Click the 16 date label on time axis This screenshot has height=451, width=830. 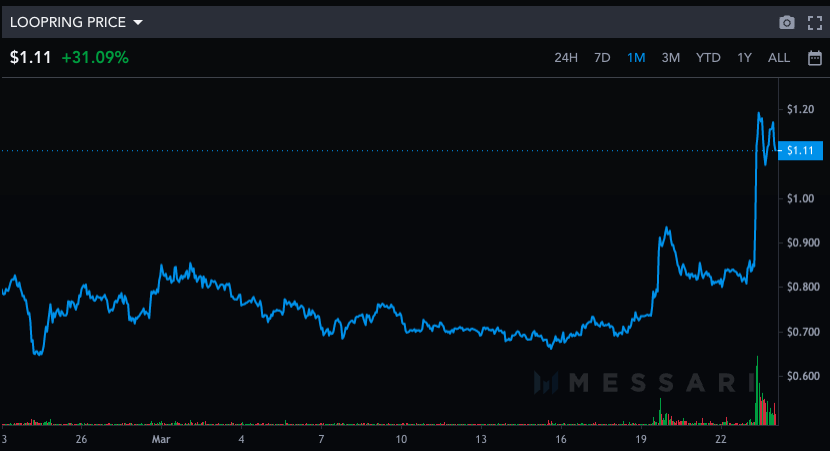[561, 439]
